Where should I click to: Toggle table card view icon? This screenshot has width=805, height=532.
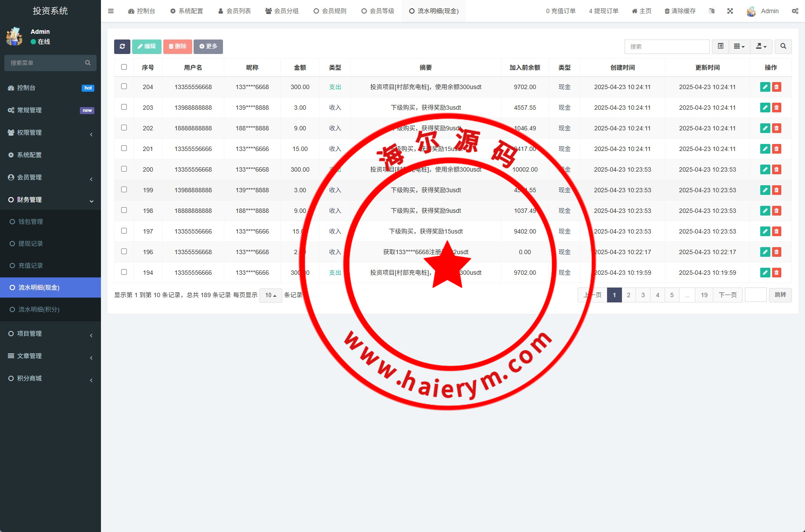click(720, 47)
